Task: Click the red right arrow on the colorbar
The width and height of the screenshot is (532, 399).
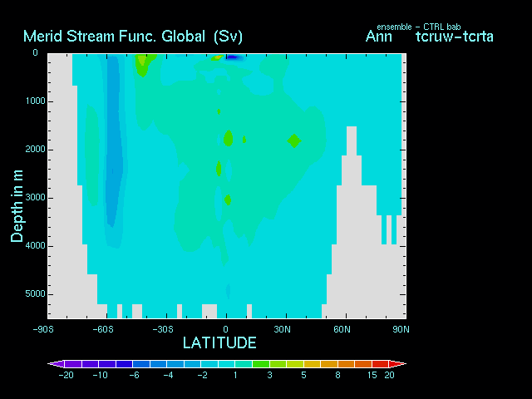Action: point(400,364)
